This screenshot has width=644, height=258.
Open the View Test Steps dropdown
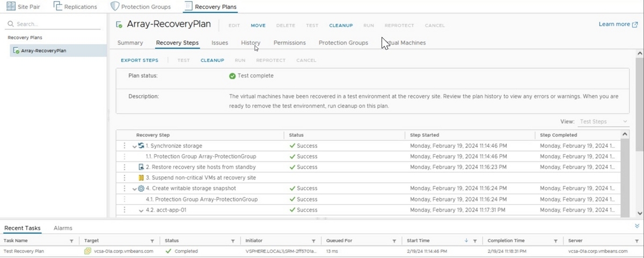coord(603,122)
